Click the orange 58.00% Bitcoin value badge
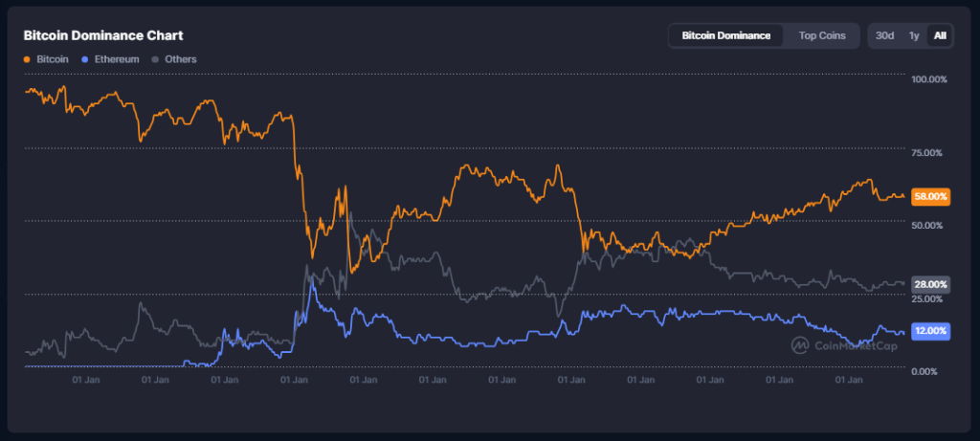Screen dimensions: 980x441 point(931,196)
